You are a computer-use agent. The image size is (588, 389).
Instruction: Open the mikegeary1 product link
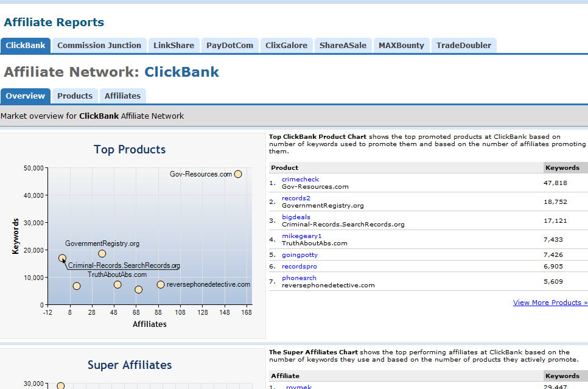(301, 236)
